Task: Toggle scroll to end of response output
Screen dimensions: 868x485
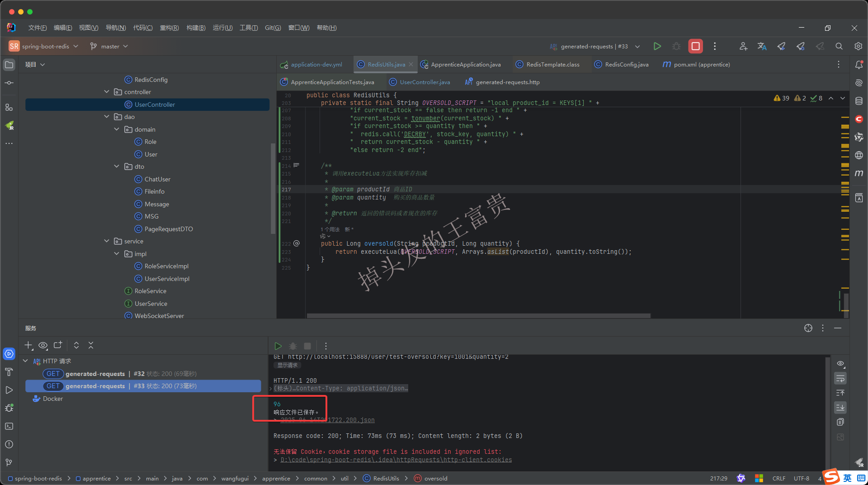Action: 840,407
